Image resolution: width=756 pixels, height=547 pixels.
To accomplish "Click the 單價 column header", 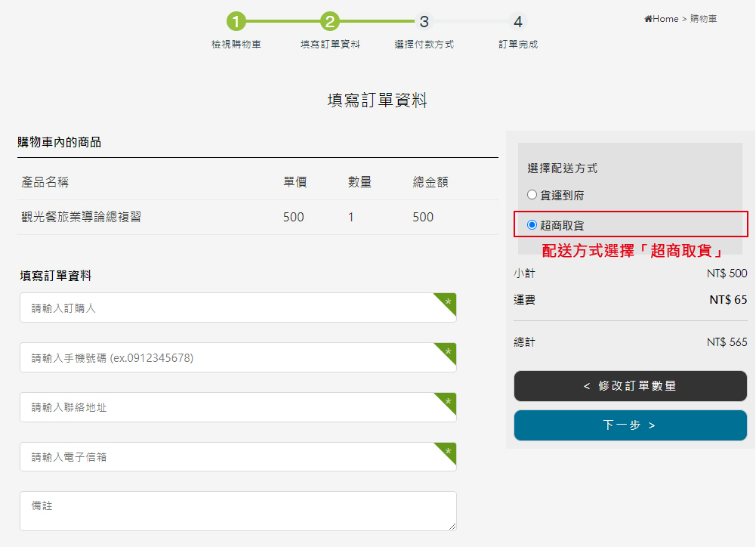I will click(x=295, y=182).
